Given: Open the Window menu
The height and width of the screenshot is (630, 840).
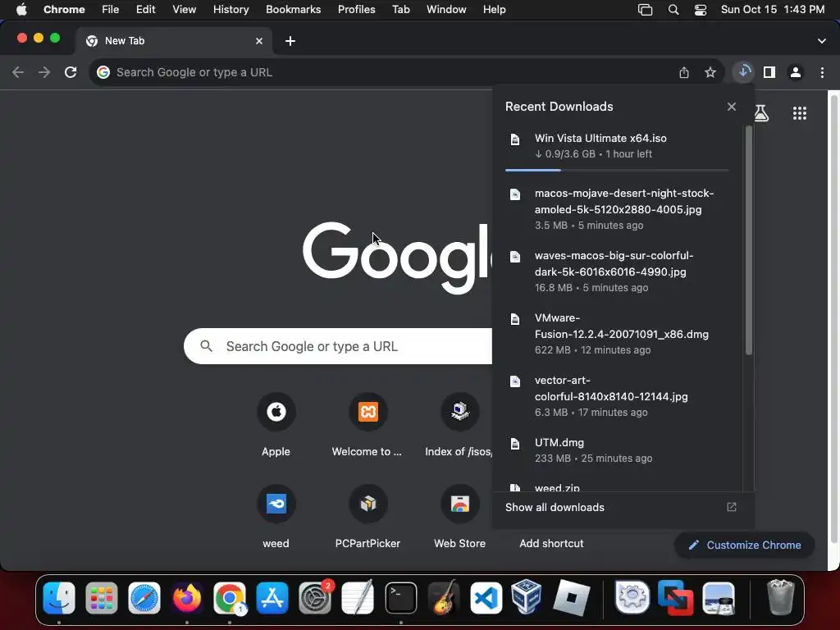Looking at the screenshot, I should [446, 10].
